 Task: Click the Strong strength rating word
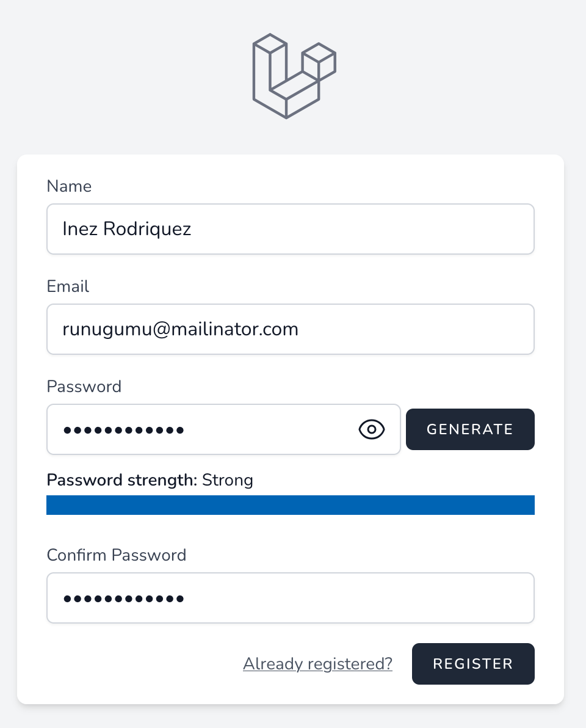point(228,480)
